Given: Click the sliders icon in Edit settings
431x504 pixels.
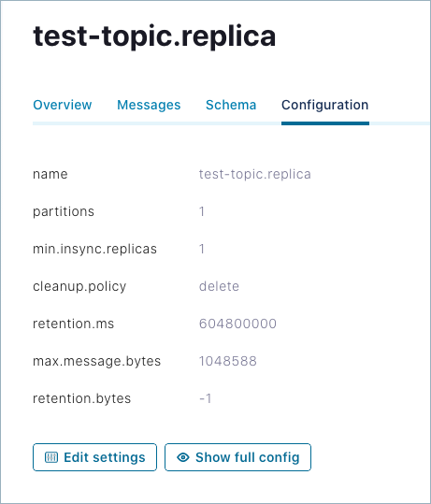Looking at the screenshot, I should click(x=51, y=457).
